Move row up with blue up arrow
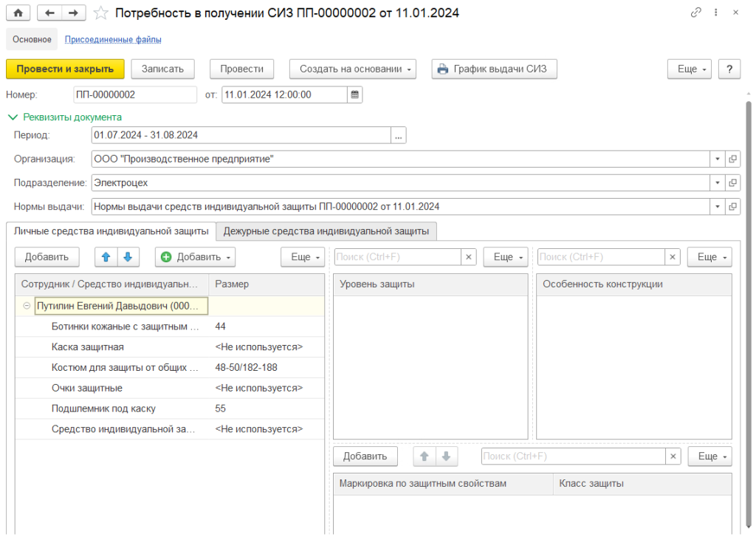This screenshot has width=756, height=537. tap(106, 257)
